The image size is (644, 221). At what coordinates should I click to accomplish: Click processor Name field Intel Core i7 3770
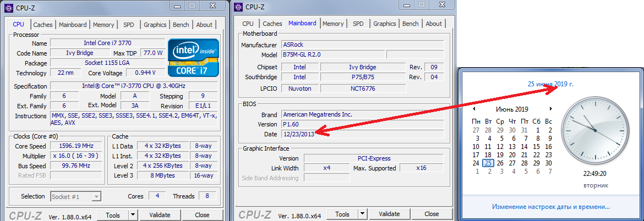coord(107,43)
